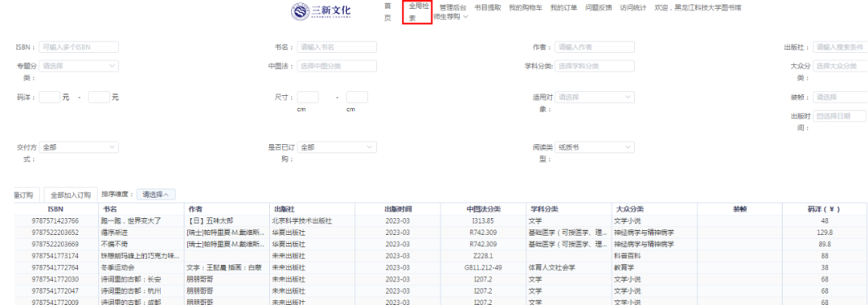Click book title 冬季运动会
Viewport: 868px width, 305px height.
(117, 267)
